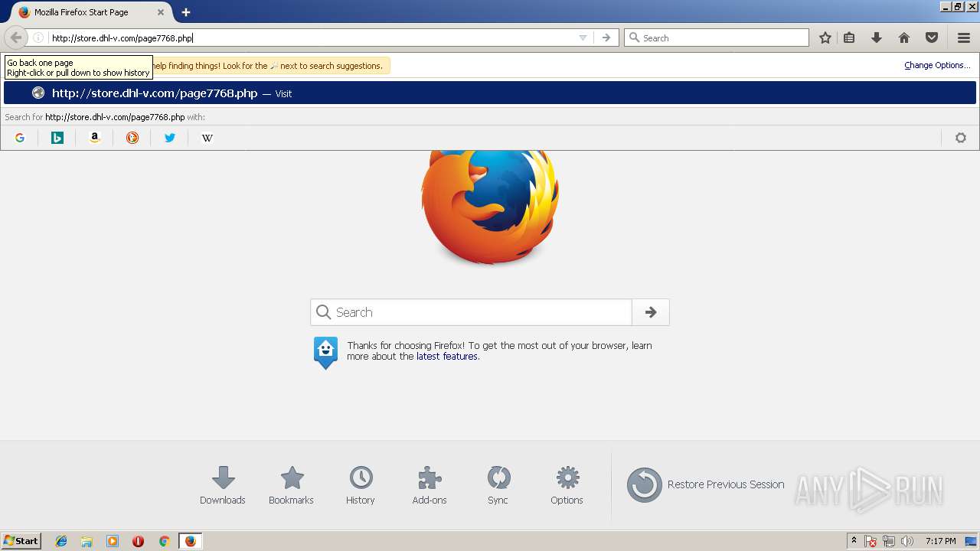
Task: Search with Amazon engine icon
Action: [x=95, y=138]
